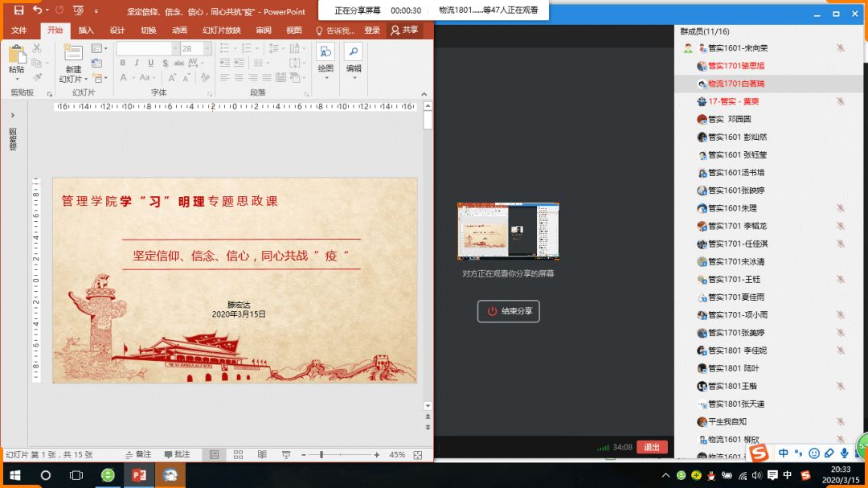868x488 pixels.
Task: Toggle the 备注 notes pane
Action: (x=137, y=455)
